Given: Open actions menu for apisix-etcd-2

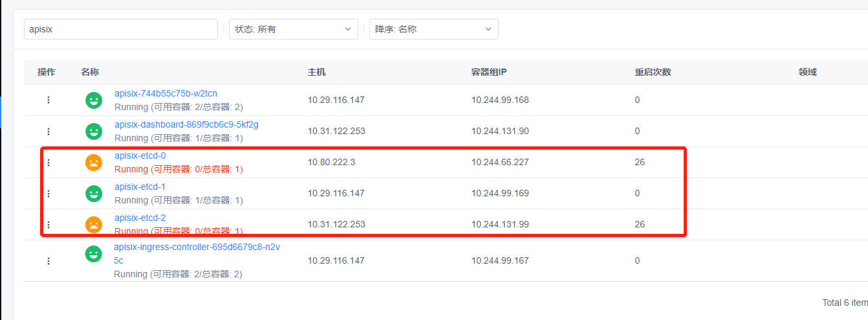Looking at the screenshot, I should pos(49,224).
